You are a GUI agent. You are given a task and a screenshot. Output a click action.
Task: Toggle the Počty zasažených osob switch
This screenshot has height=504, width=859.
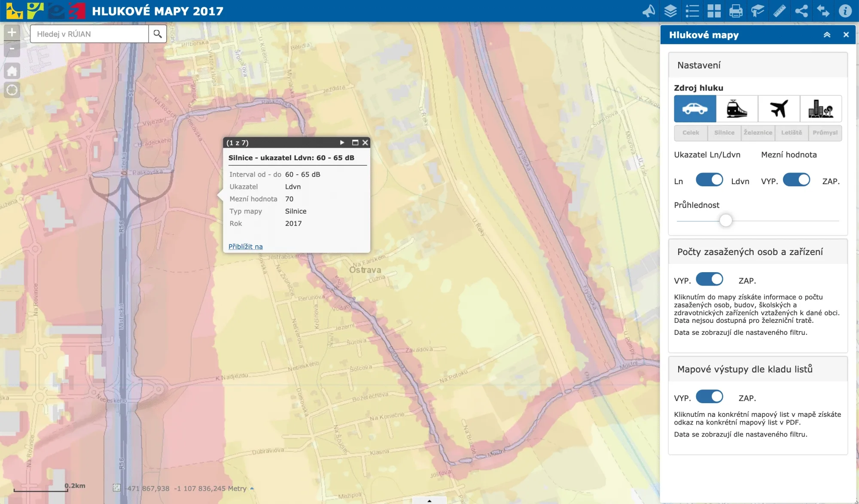(709, 279)
